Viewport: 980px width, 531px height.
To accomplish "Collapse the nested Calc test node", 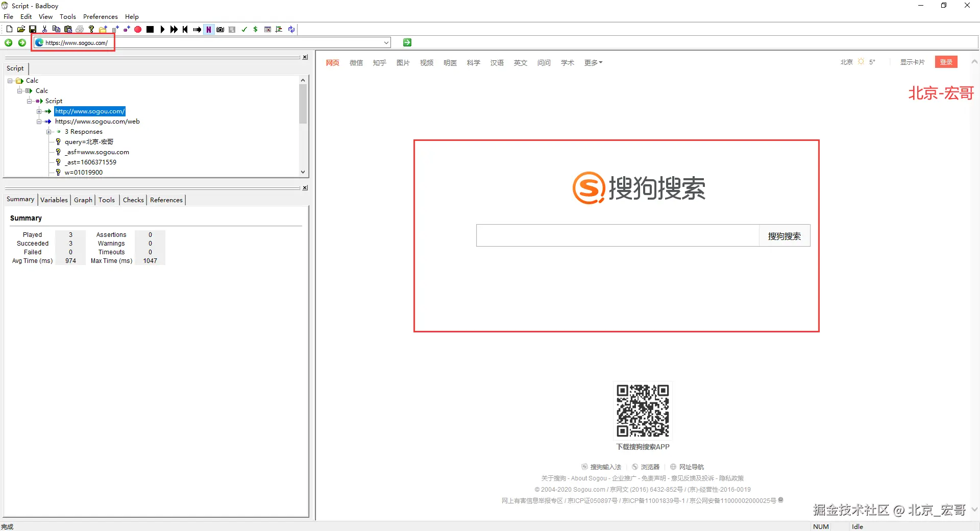I will tap(20, 91).
